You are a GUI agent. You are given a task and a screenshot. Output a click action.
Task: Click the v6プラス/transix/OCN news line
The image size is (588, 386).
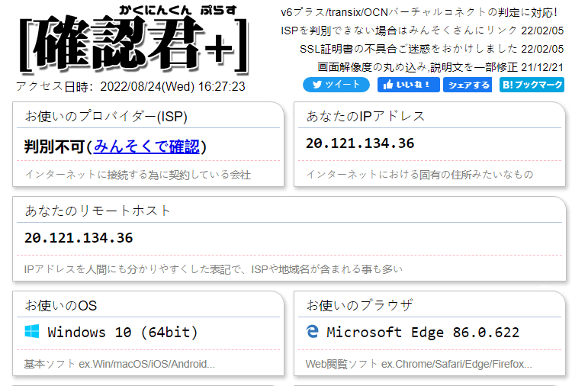tap(419, 12)
